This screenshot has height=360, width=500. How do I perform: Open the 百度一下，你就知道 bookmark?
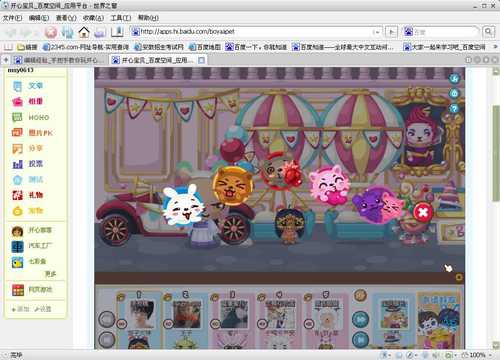256,47
